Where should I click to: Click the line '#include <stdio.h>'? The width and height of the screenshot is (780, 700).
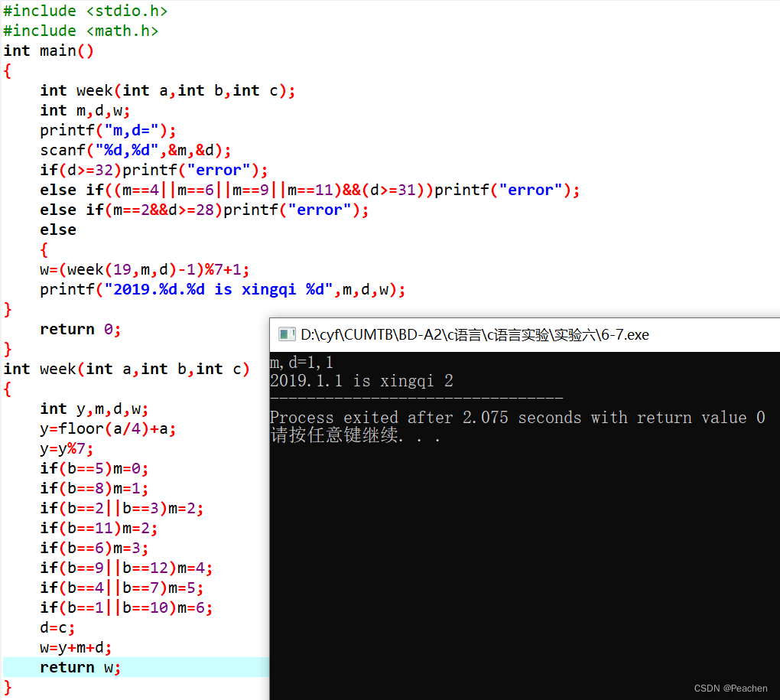click(x=86, y=11)
